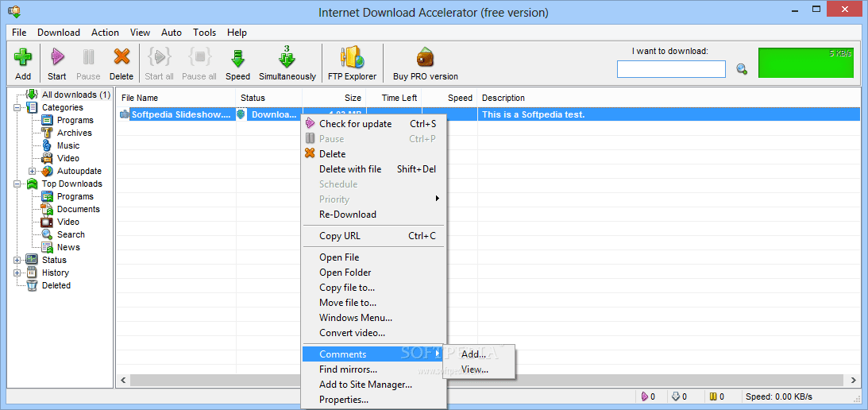Screen dimensions: 868x410
Task: Collapse the Categories tree node
Action: click(x=17, y=107)
